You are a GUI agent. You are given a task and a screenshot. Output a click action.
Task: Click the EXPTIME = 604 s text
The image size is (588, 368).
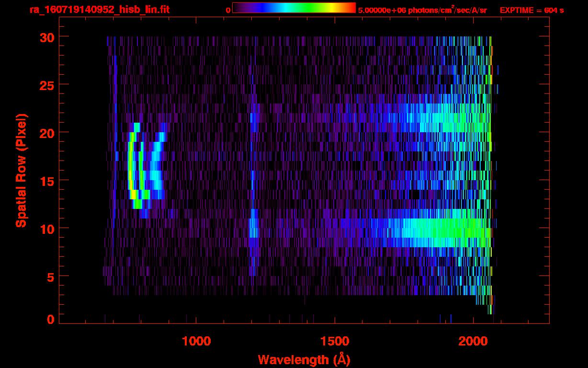tap(531, 10)
